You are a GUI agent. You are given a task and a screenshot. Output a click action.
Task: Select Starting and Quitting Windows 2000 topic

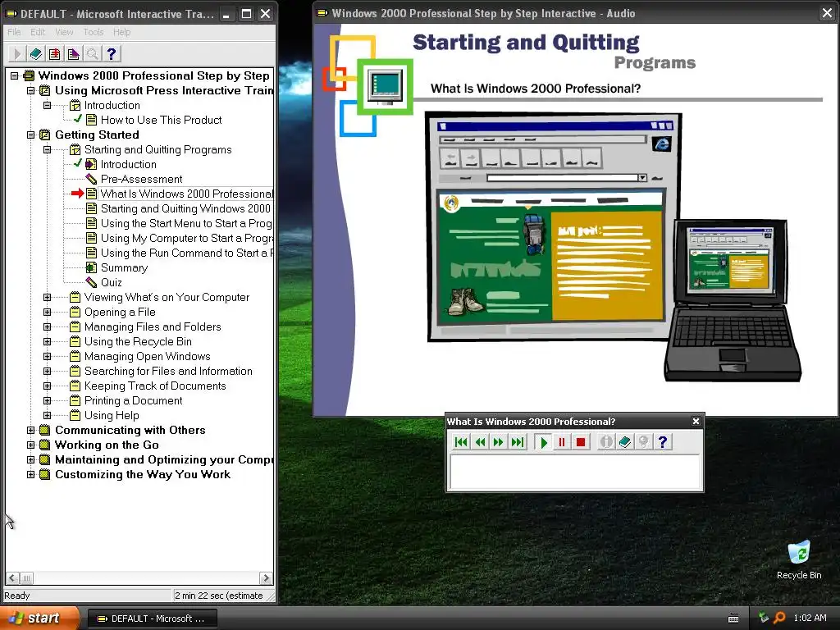185,208
